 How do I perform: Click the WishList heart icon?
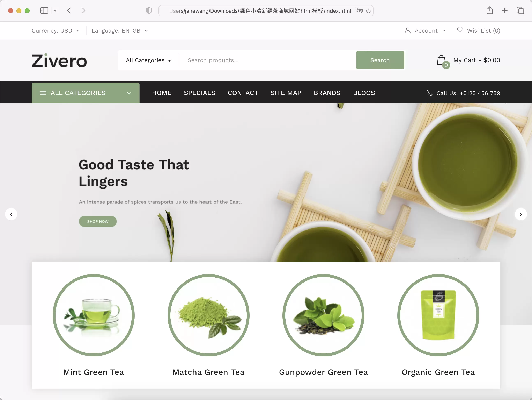(x=460, y=30)
